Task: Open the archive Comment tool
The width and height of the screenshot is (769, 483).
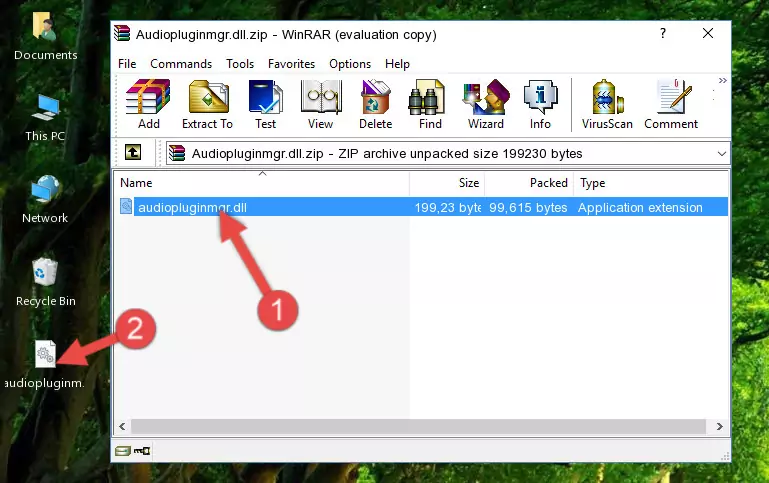Action: coord(671,104)
